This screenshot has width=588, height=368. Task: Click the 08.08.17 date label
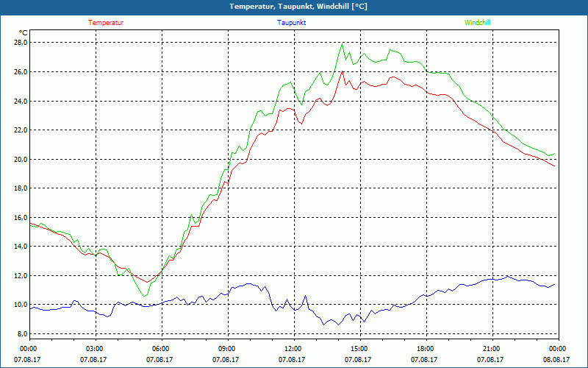click(x=556, y=359)
